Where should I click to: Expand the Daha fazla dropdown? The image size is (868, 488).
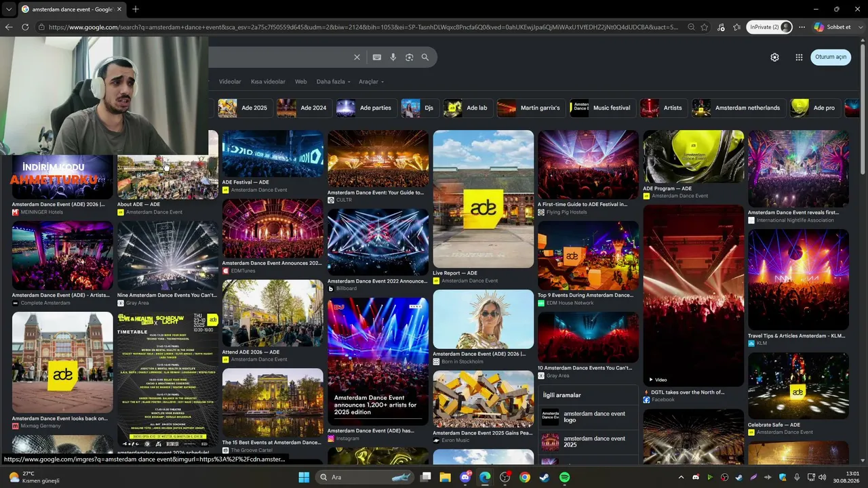pos(334,82)
